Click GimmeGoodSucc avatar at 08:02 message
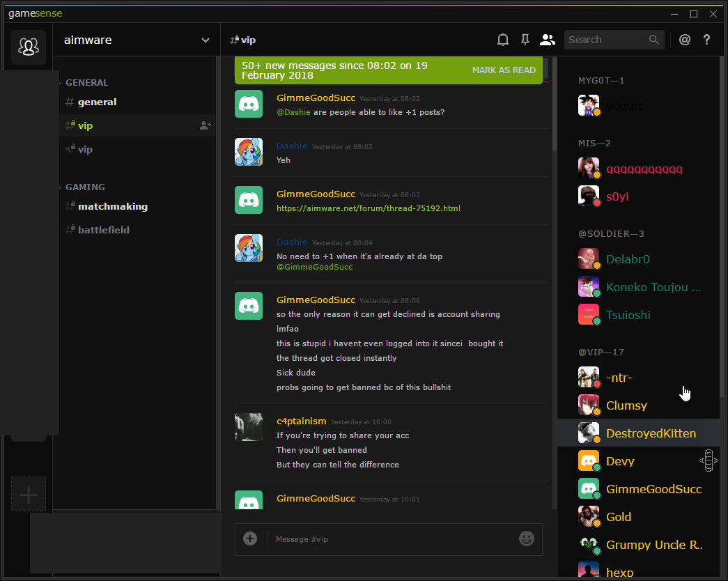Screen dimensions: 728x581 [249, 104]
